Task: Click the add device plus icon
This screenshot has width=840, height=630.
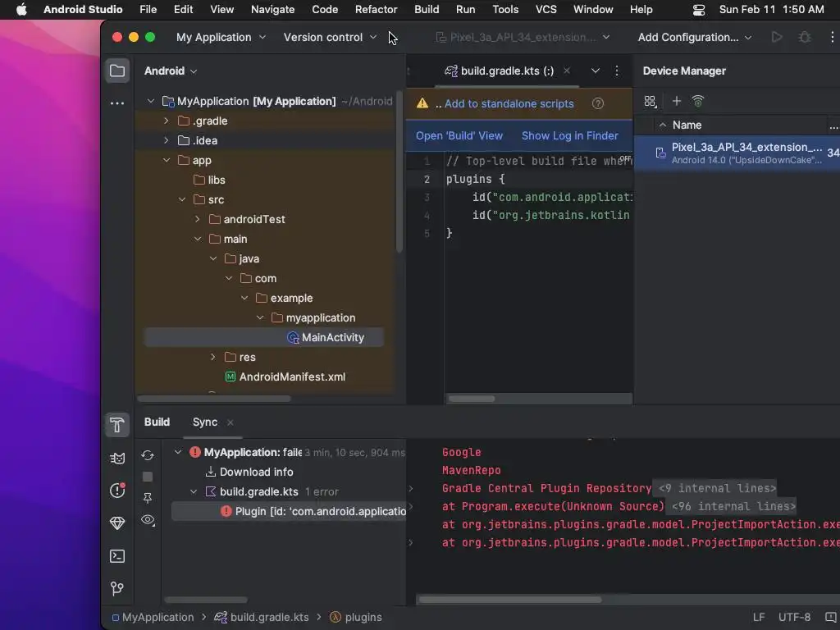Action: 677,101
